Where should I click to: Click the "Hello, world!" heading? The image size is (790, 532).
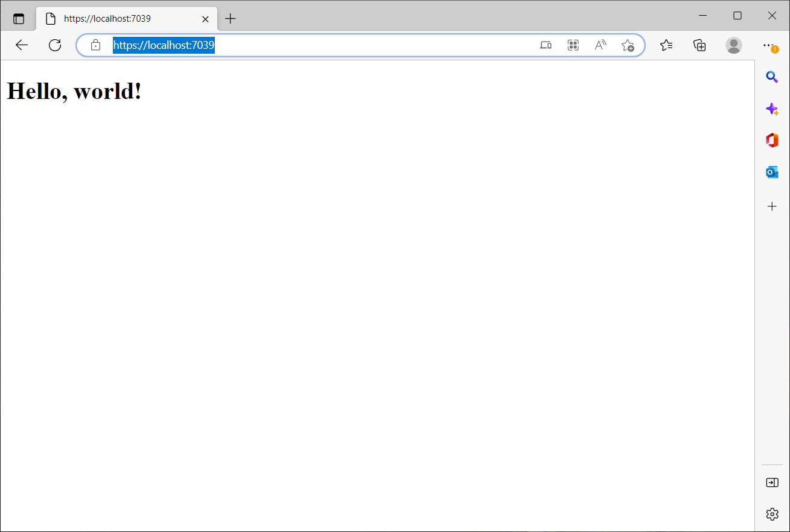pyautogui.click(x=74, y=91)
